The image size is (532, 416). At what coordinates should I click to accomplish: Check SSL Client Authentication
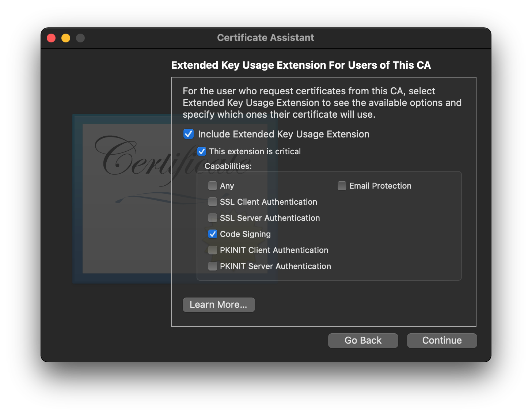pos(213,202)
